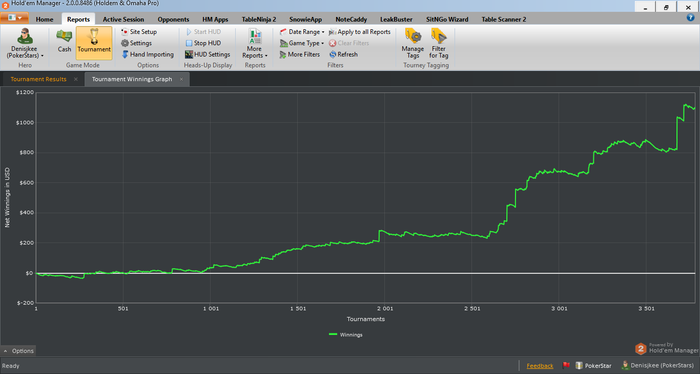Refresh the report filters
The width and height of the screenshot is (700, 374).
click(x=343, y=54)
